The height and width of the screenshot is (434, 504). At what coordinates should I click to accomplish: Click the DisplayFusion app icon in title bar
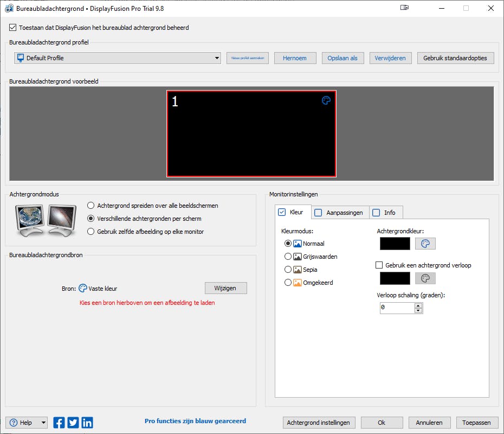(x=9, y=8)
